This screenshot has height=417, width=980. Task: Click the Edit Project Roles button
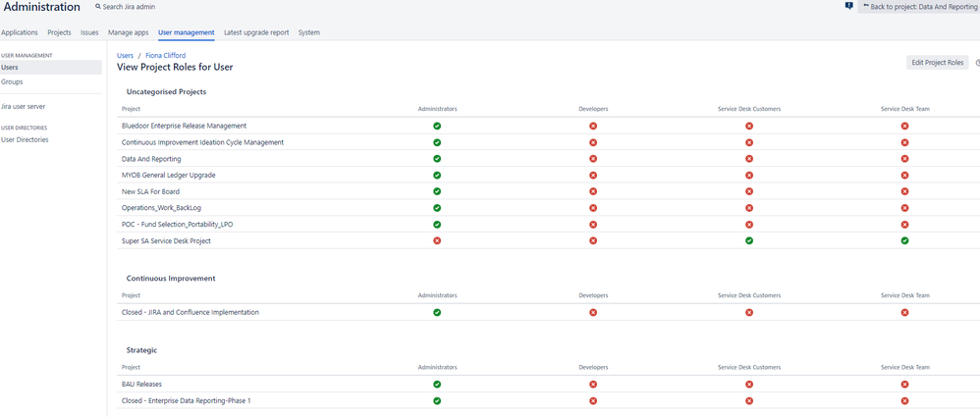938,63
